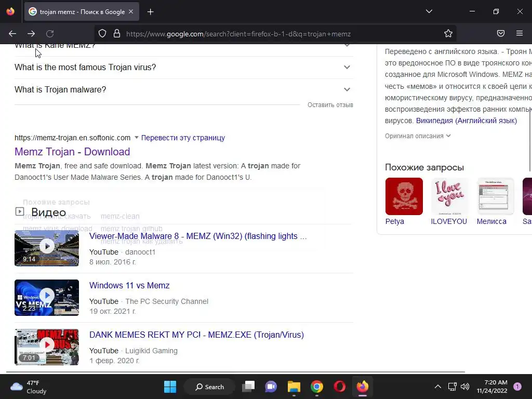Open Task View from the taskbar

tap(248, 387)
